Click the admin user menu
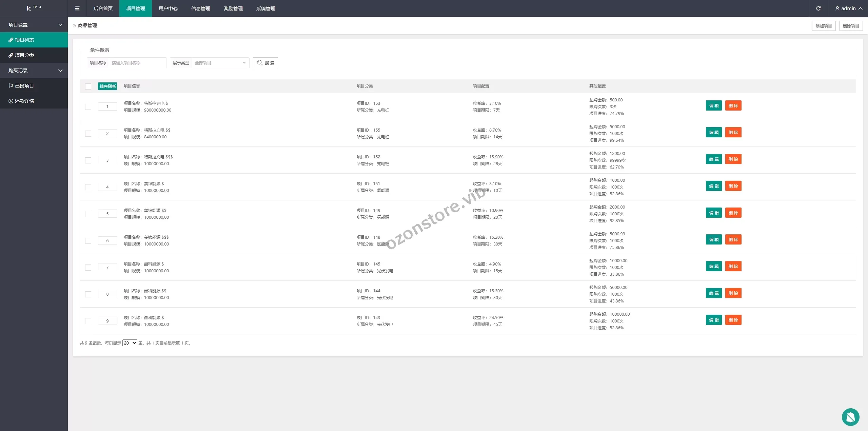The image size is (868, 431). (x=849, y=8)
